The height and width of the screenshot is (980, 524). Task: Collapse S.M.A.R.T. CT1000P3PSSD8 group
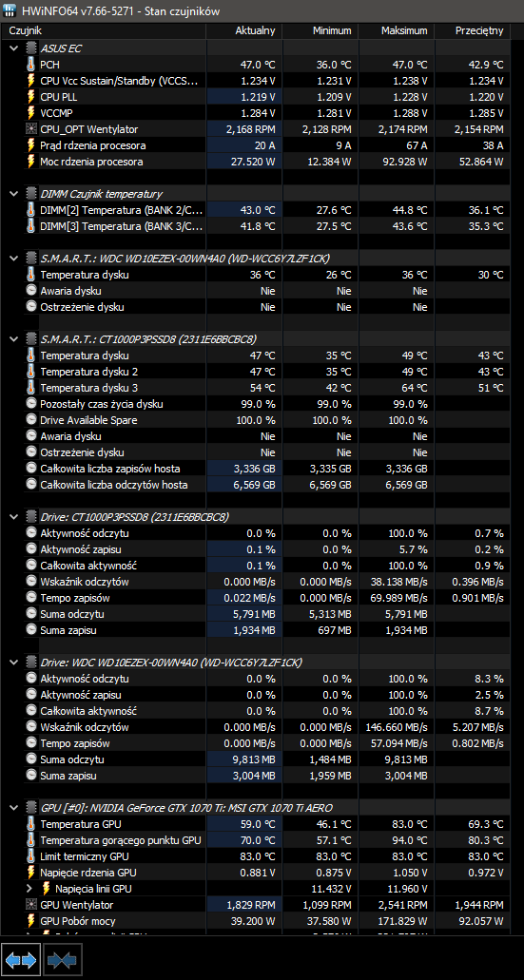[13, 338]
